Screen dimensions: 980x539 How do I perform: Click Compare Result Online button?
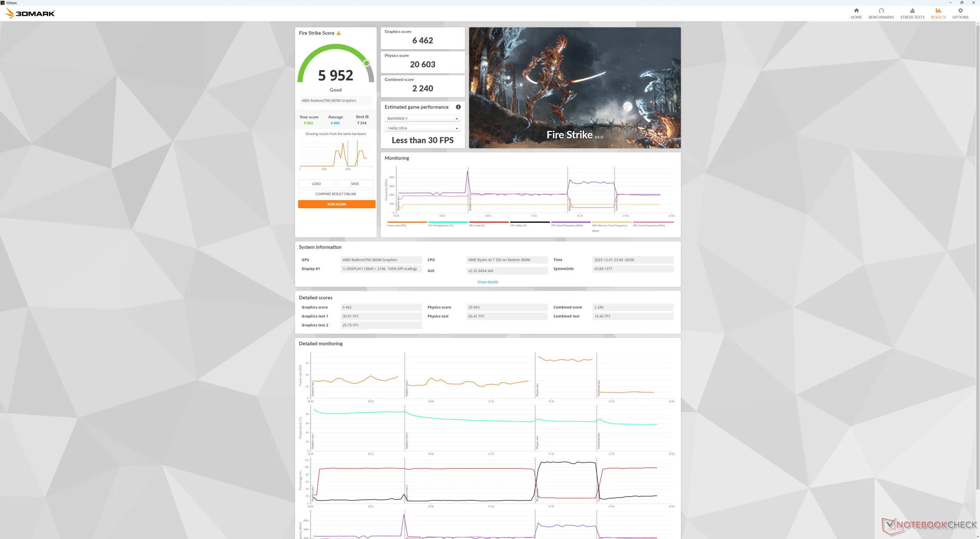tap(335, 194)
